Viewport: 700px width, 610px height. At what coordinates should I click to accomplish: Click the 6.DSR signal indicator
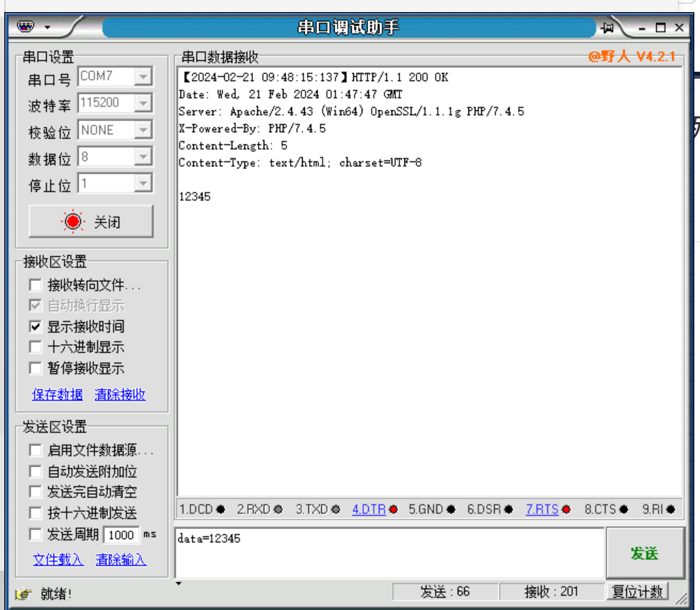click(490, 509)
